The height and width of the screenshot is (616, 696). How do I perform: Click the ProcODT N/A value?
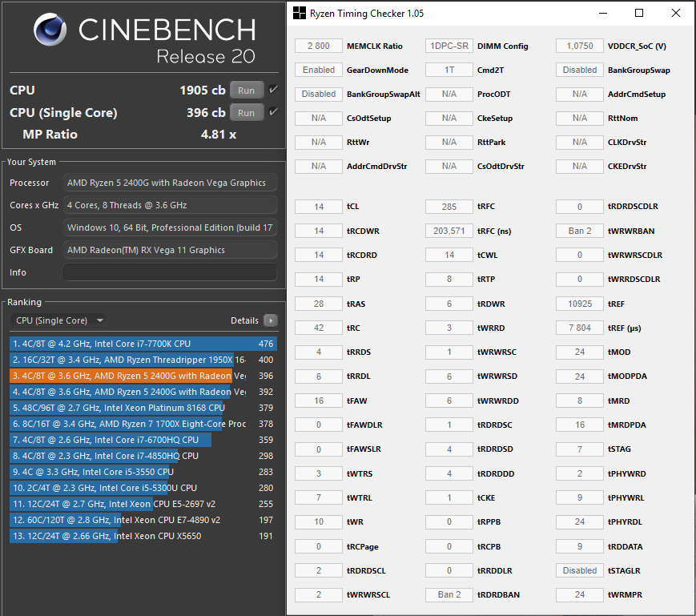[x=449, y=94]
